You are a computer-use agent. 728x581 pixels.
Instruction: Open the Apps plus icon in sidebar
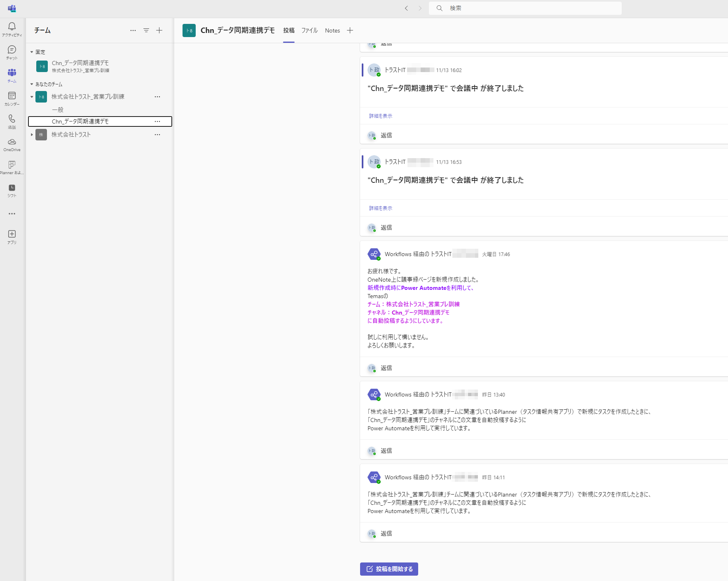coord(12,237)
